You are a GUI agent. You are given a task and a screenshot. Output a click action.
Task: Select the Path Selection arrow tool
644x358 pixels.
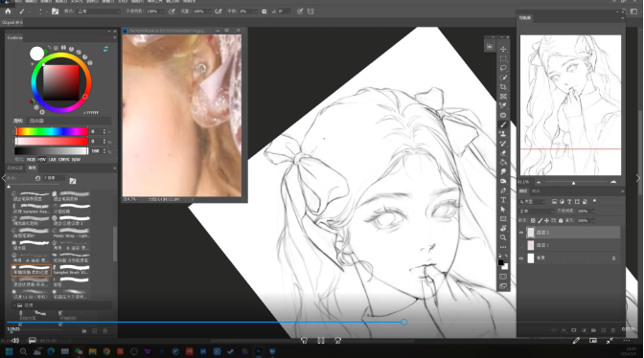(503, 210)
